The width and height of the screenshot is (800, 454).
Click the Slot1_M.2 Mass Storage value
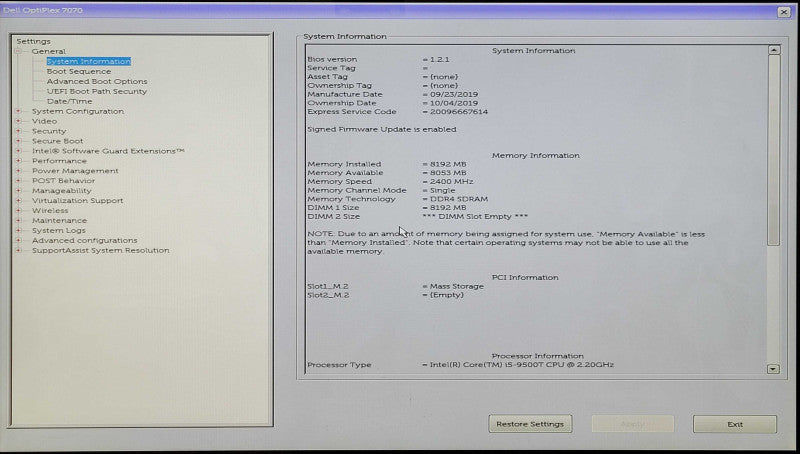tap(457, 287)
